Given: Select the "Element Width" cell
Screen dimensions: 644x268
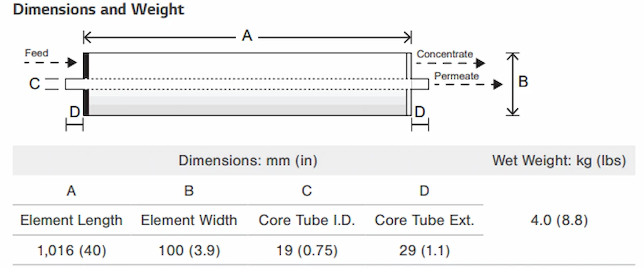Looking at the screenshot, I should pyautogui.click(x=189, y=220).
